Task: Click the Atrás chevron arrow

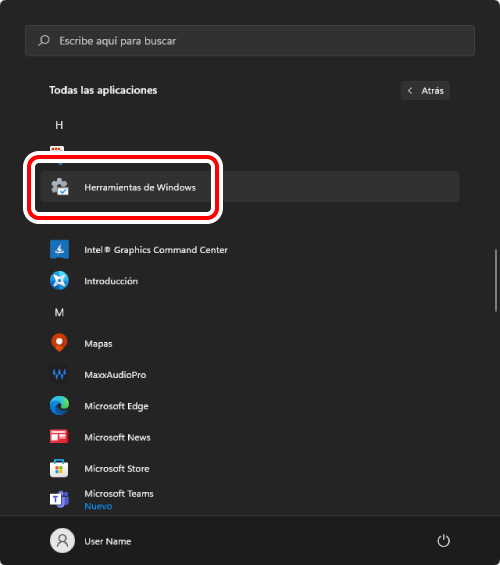Action: point(410,90)
